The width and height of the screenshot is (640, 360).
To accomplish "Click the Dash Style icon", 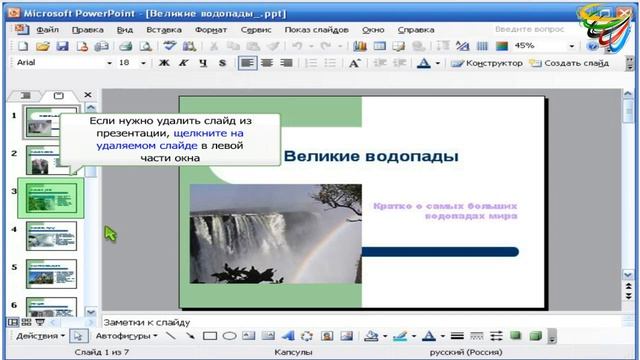I will (x=476, y=336).
